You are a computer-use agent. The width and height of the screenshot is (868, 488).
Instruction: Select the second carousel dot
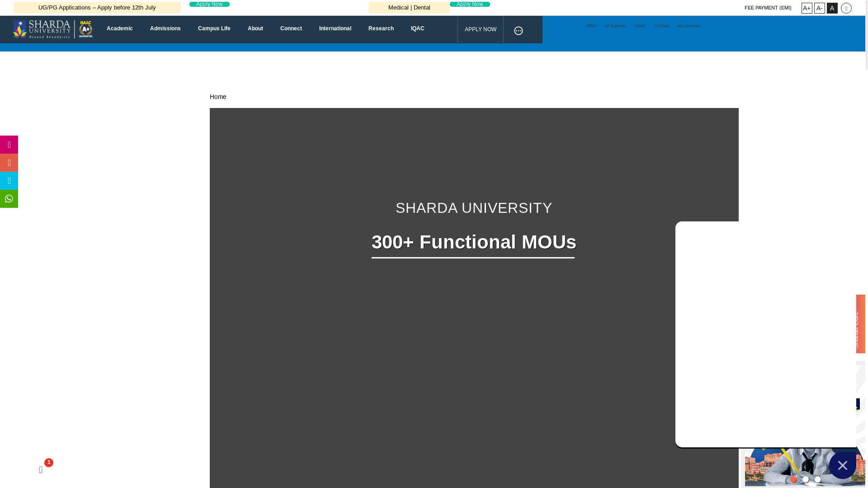[x=806, y=479]
